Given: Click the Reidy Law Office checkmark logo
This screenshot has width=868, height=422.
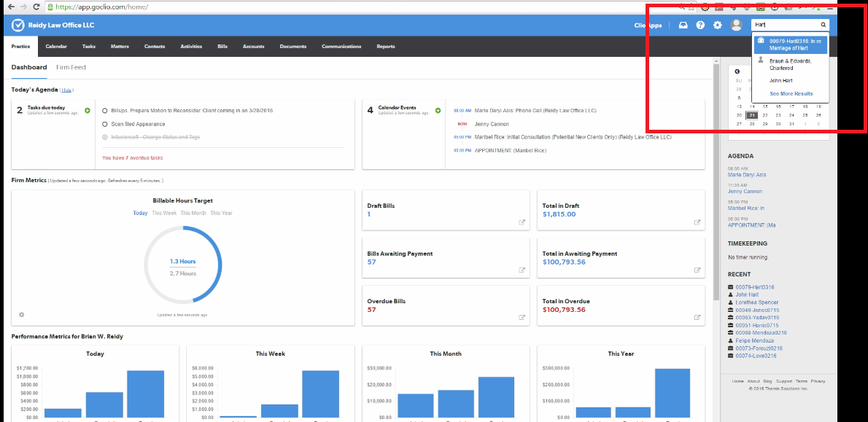Looking at the screenshot, I should coord(17,24).
